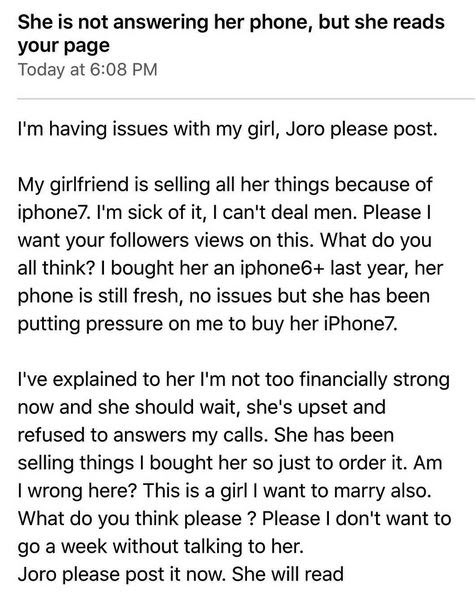The image size is (476, 592).
Task: Click the line "phone is still fresh, no issues"
Action: (223, 296)
